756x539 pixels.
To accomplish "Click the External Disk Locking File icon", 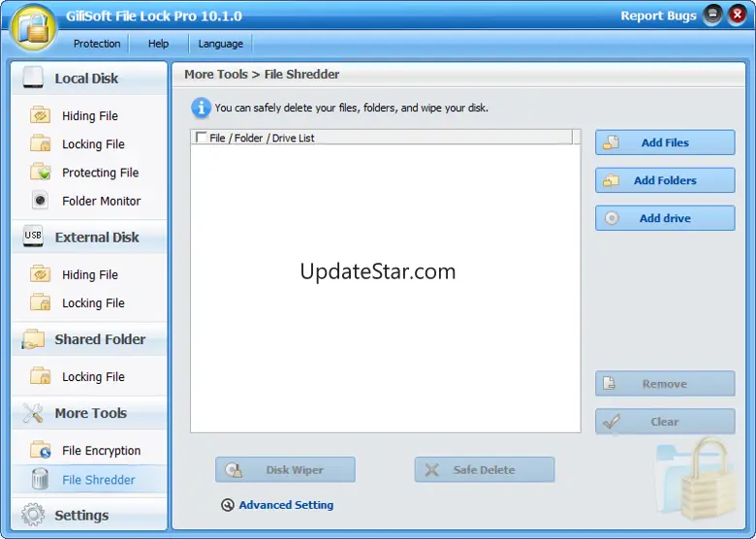I will 41,302.
